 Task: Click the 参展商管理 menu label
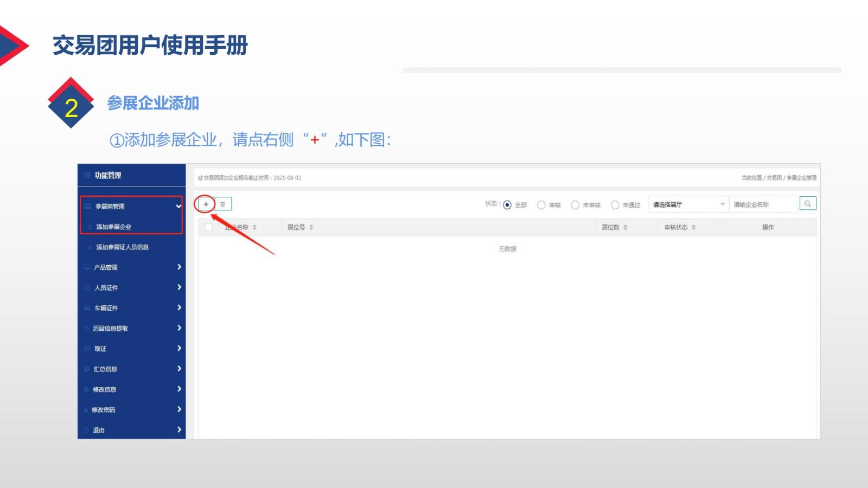coord(110,207)
